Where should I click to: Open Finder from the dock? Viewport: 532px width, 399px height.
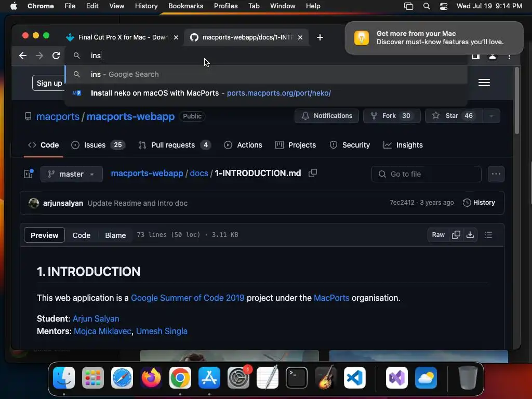point(64,378)
